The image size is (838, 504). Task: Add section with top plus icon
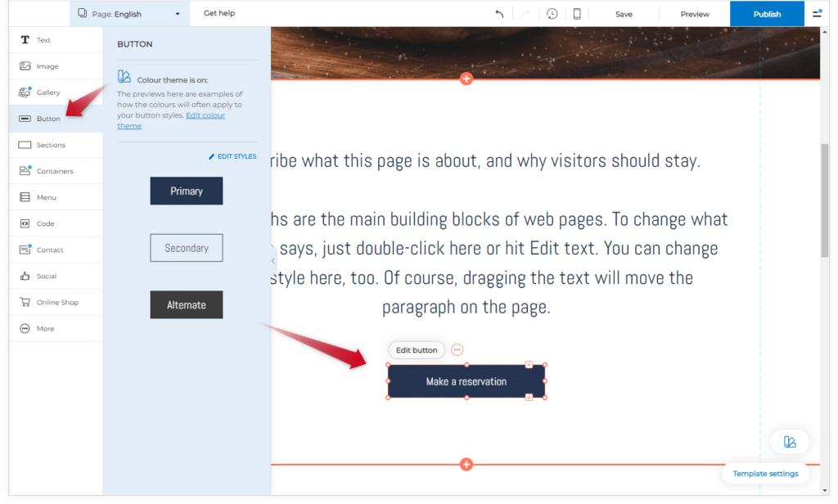point(466,79)
